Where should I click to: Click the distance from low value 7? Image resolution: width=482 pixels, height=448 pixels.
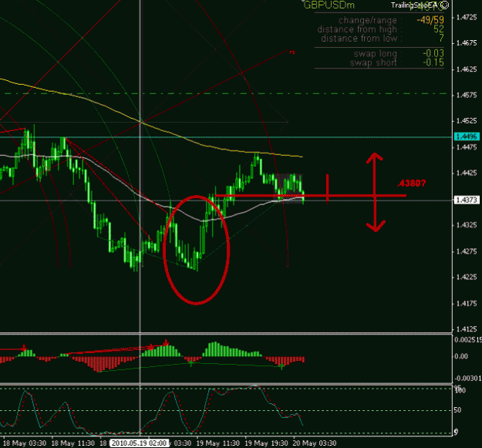[441, 38]
